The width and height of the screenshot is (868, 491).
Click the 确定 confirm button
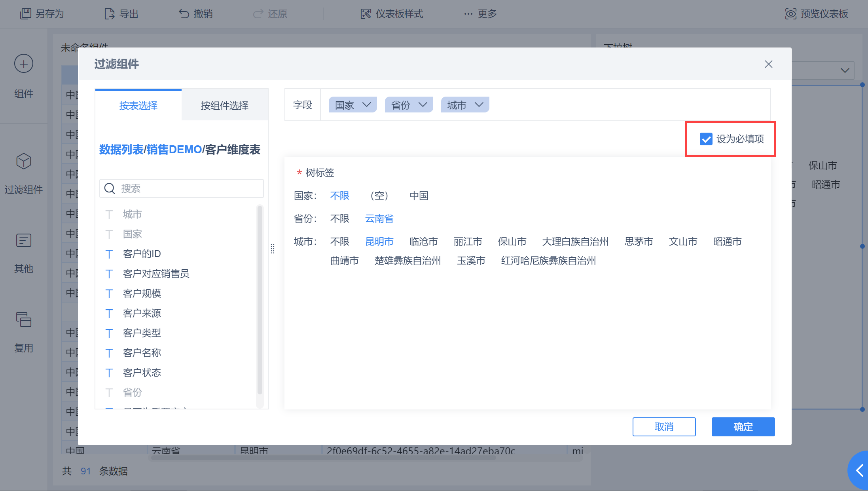tap(743, 427)
